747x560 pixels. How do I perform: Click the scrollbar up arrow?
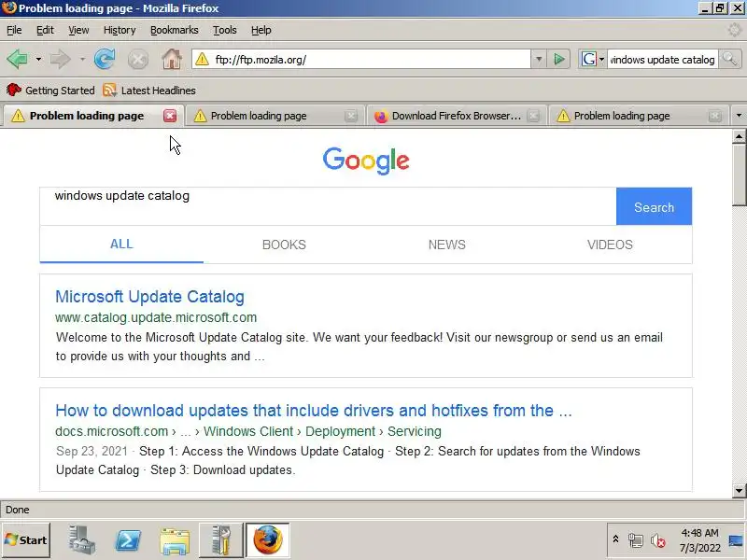[739, 136]
